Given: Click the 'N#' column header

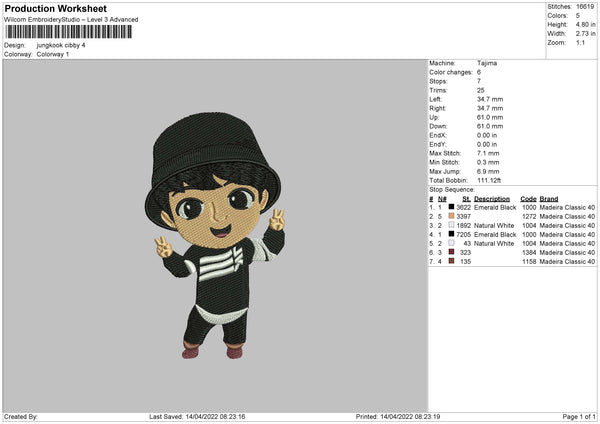Looking at the screenshot, I should point(442,199).
